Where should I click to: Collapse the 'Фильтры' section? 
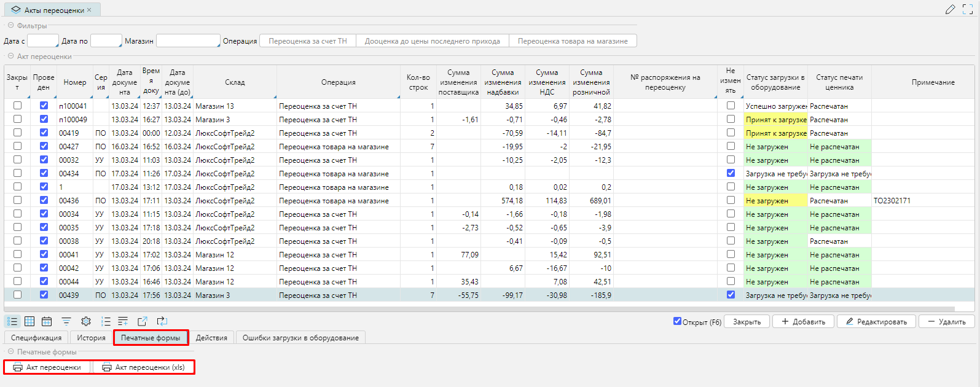[x=11, y=26]
